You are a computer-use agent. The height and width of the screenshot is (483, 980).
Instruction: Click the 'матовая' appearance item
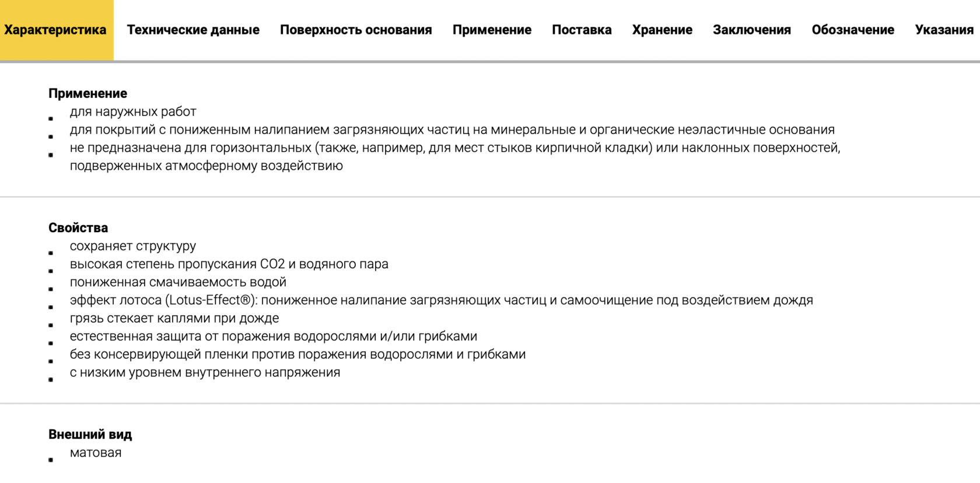coord(96,453)
